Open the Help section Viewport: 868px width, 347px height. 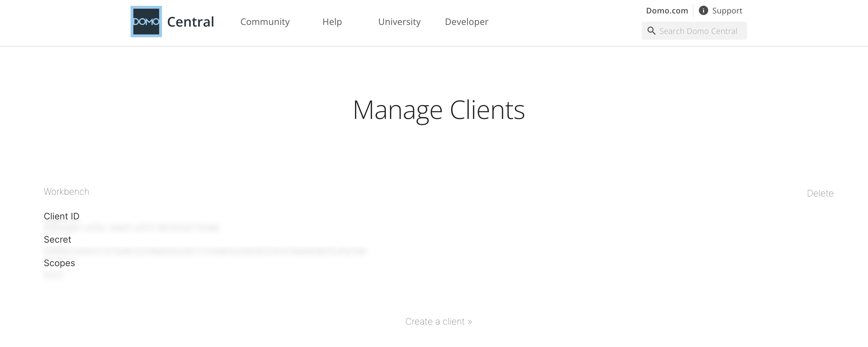point(332,22)
